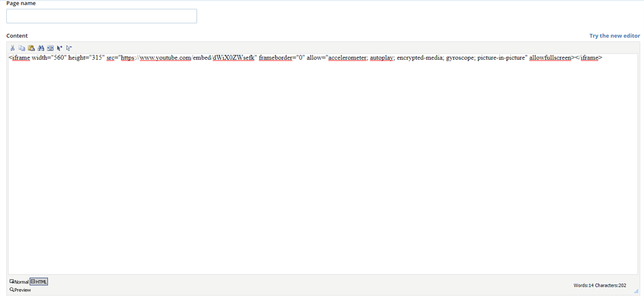Toggle full screen editor mode icon
This screenshot has height=301, width=644.
coord(50,48)
